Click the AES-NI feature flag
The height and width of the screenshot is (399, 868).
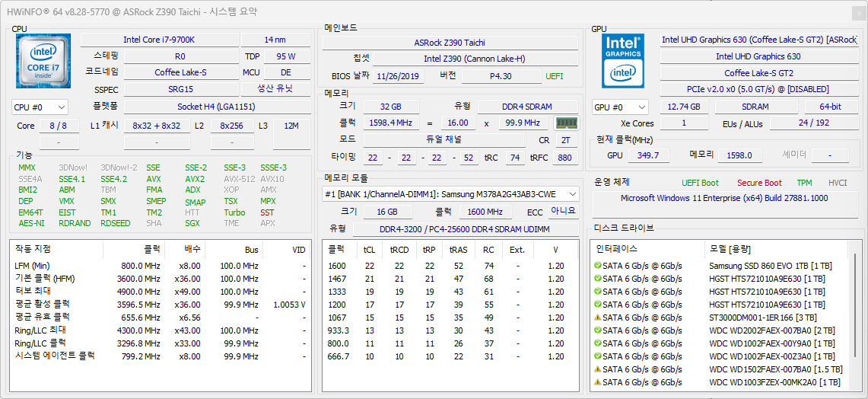(x=31, y=223)
